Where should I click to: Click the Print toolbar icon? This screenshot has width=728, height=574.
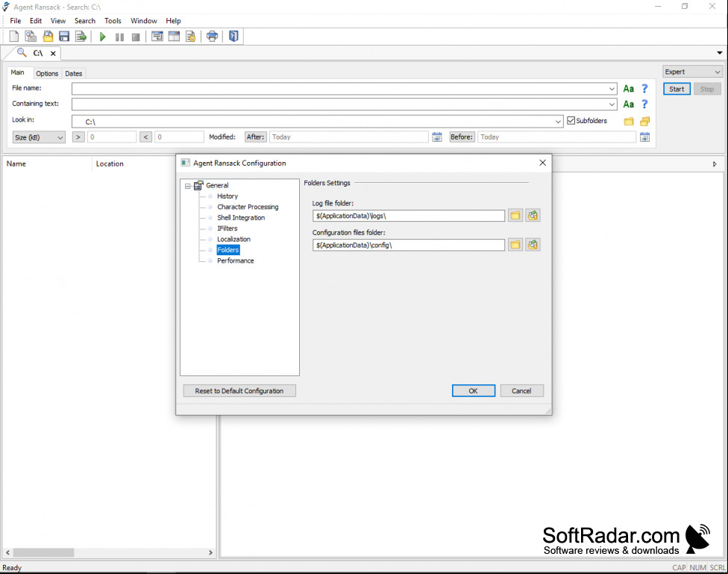[x=212, y=37]
